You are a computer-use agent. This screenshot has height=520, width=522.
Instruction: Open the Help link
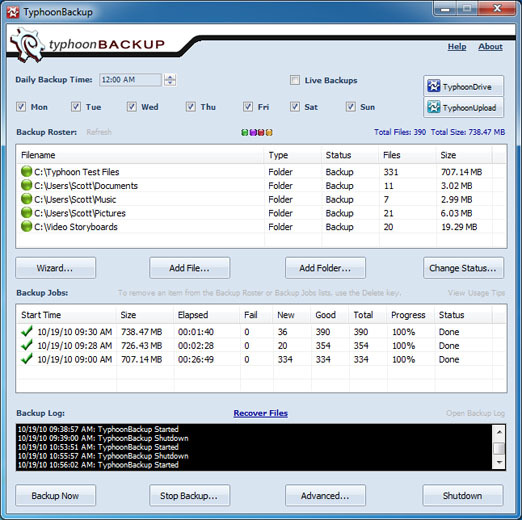[457, 47]
